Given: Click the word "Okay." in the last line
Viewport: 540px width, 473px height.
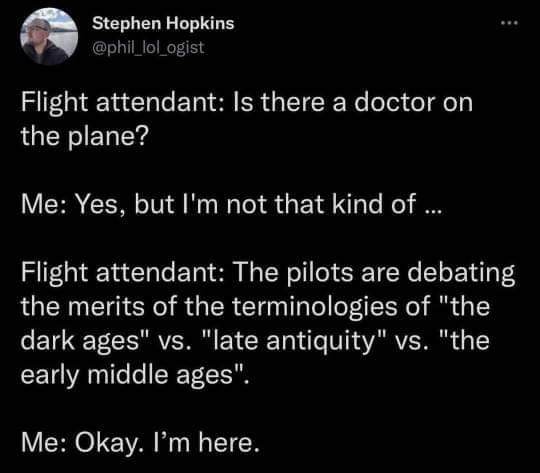Looking at the screenshot, I should click(109, 442).
